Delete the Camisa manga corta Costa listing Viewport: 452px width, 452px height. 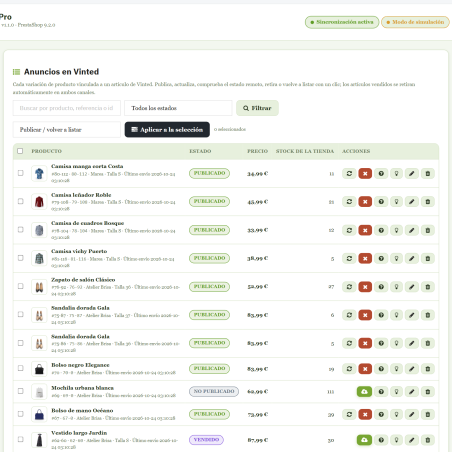(428, 173)
